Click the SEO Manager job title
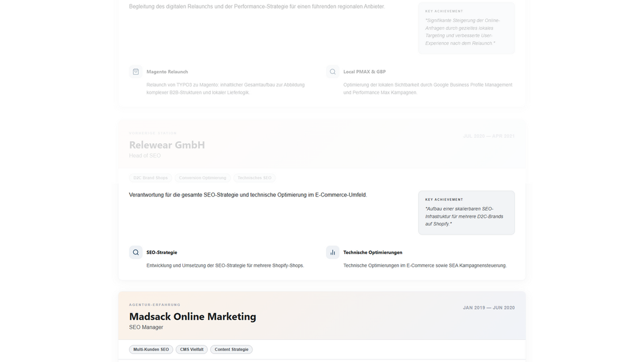This screenshot has width=644, height=362. pyautogui.click(x=146, y=327)
